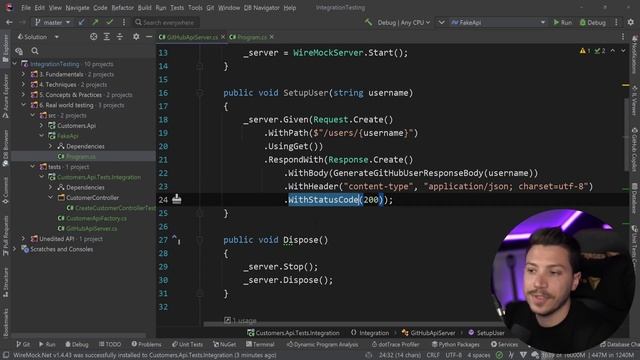
Task: Open the dotTrace Profiler tool window
Action: pos(395,344)
